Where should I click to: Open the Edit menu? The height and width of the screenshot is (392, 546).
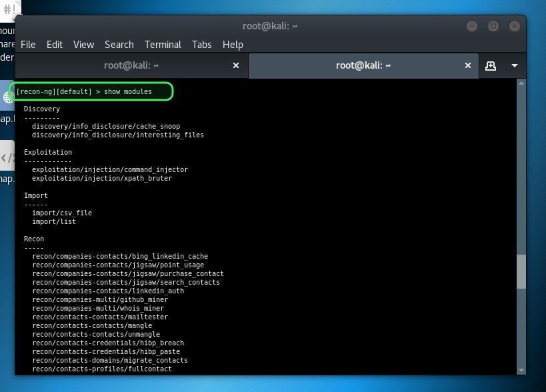(55, 45)
